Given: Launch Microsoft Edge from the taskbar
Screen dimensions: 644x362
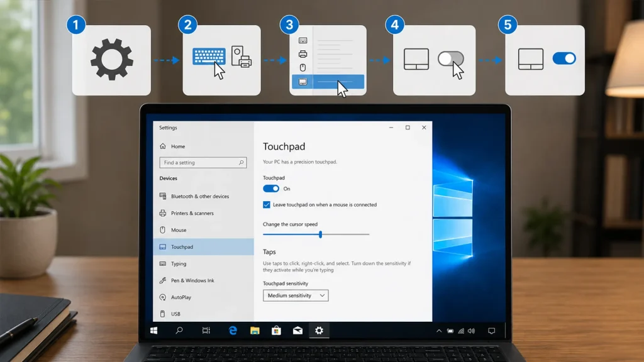Looking at the screenshot, I should pyautogui.click(x=233, y=331).
